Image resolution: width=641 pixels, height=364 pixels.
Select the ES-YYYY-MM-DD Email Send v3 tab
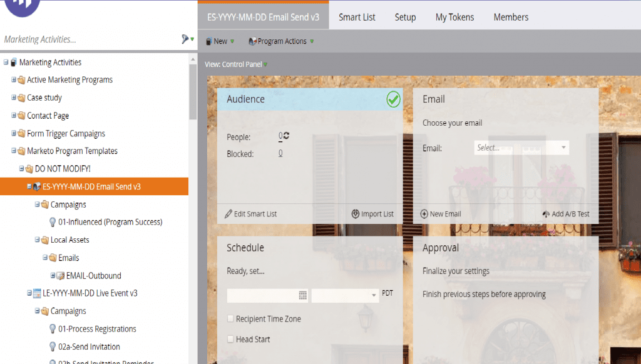[x=264, y=16]
